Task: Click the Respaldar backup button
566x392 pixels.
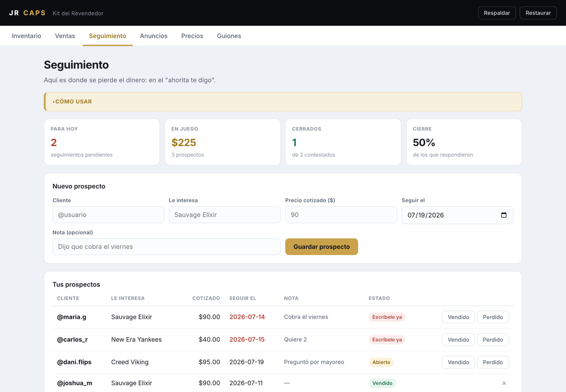Action: (x=497, y=13)
